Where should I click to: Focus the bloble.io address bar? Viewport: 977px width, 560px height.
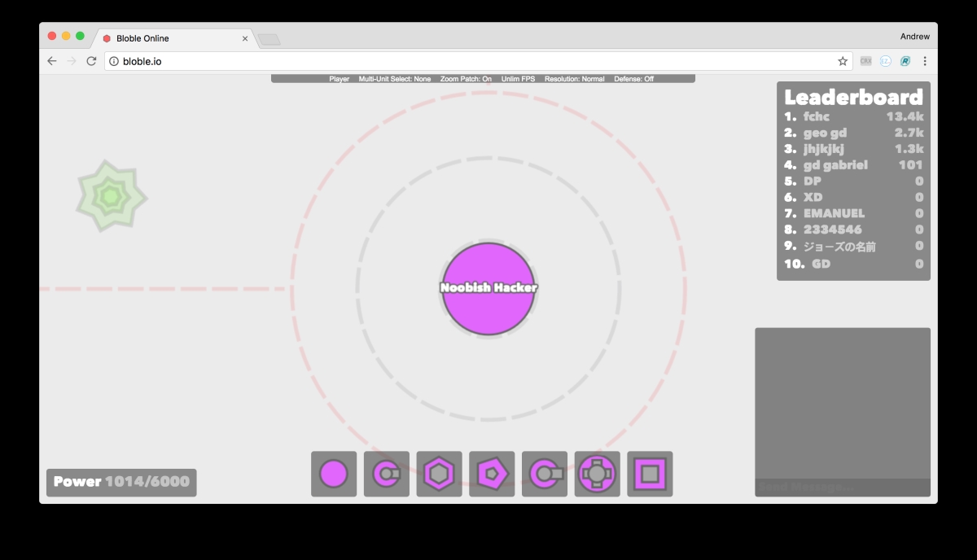[x=472, y=61]
